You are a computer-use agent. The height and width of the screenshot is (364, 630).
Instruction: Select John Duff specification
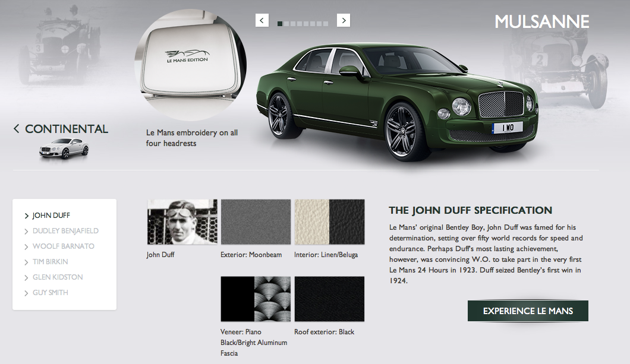pos(51,216)
